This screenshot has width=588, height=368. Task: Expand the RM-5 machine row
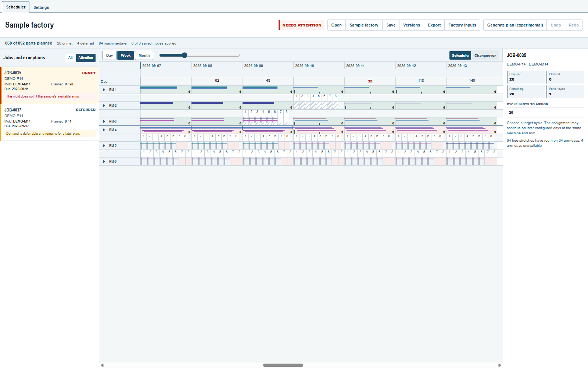click(104, 146)
